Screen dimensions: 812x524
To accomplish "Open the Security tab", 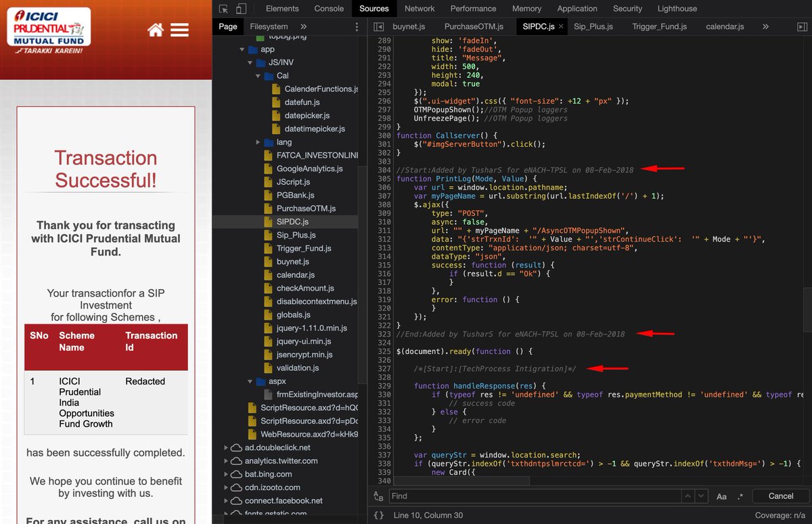I will (x=627, y=9).
